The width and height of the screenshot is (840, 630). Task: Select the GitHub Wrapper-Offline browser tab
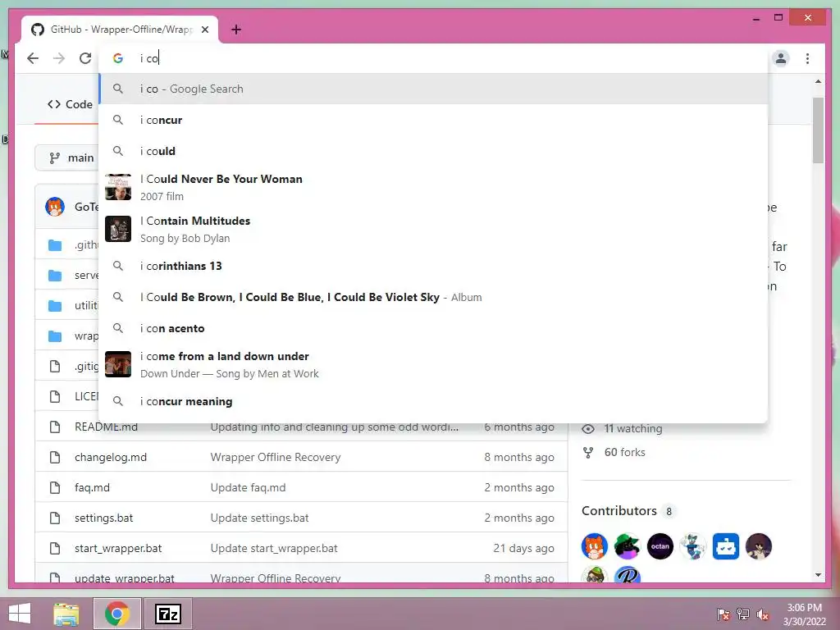(120, 30)
